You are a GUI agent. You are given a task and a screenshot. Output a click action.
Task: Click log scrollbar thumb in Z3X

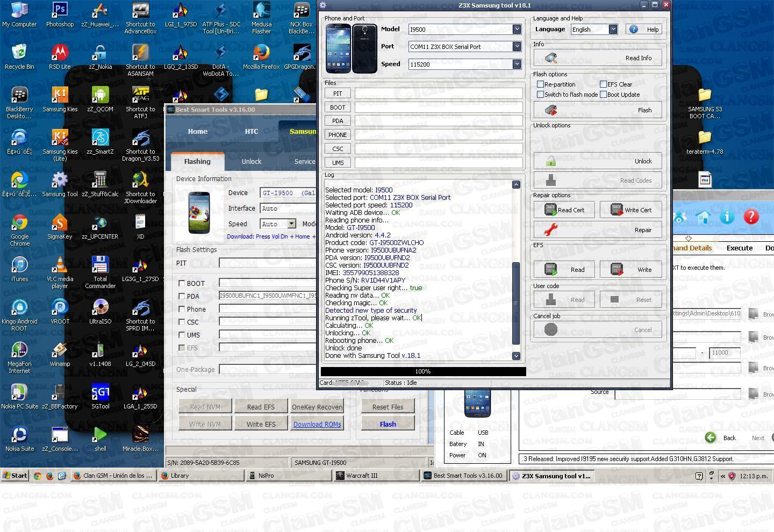(x=516, y=304)
